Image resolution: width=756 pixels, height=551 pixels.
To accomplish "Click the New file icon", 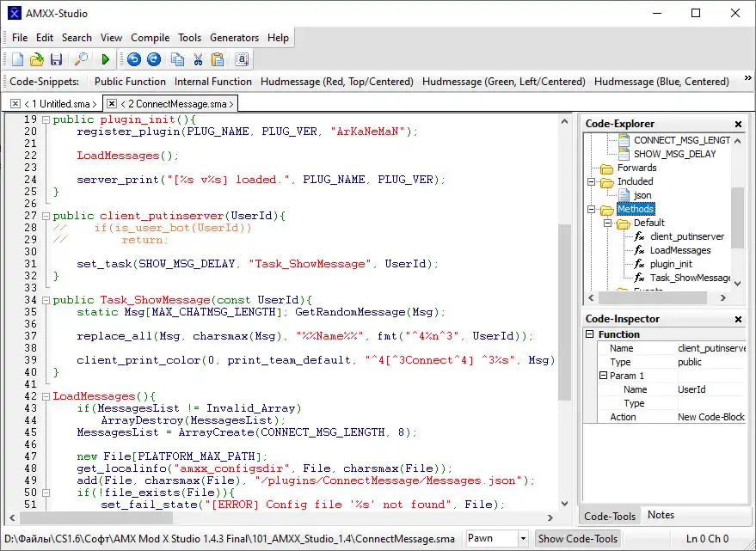I will tap(17, 59).
